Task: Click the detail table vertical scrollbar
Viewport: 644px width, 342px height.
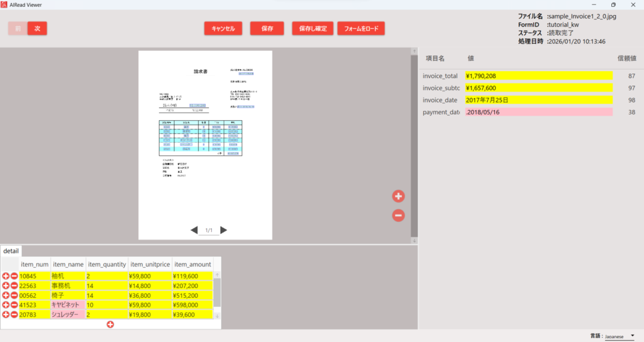Action: coord(217,293)
